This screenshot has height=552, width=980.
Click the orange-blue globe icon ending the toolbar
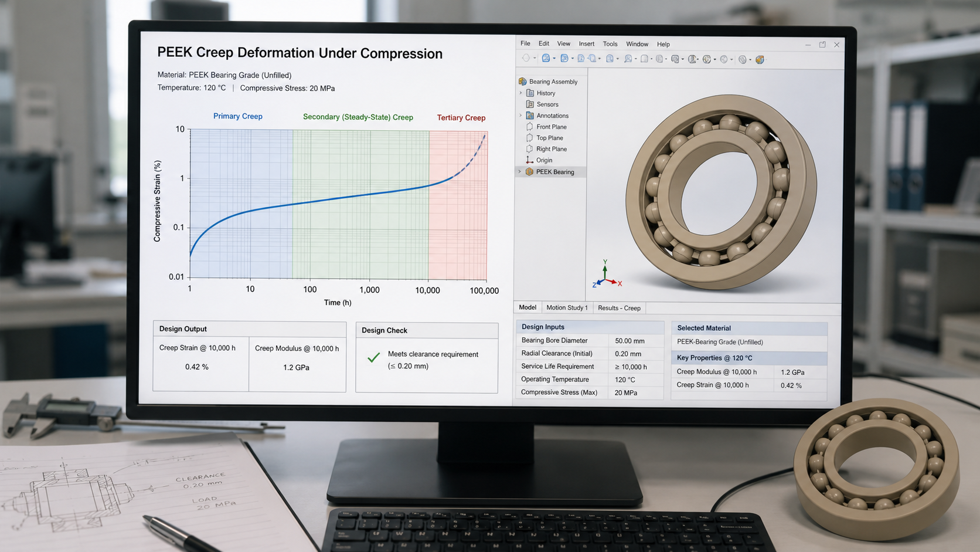760,59
